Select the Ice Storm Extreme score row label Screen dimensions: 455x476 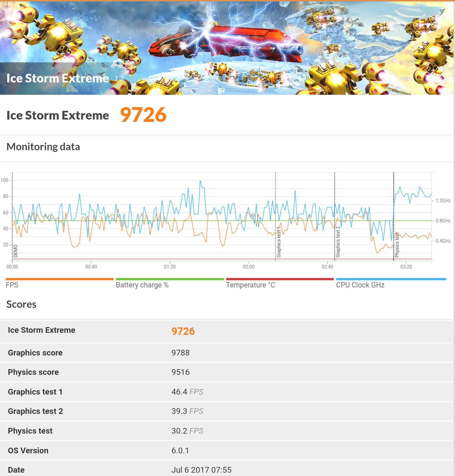point(41,330)
